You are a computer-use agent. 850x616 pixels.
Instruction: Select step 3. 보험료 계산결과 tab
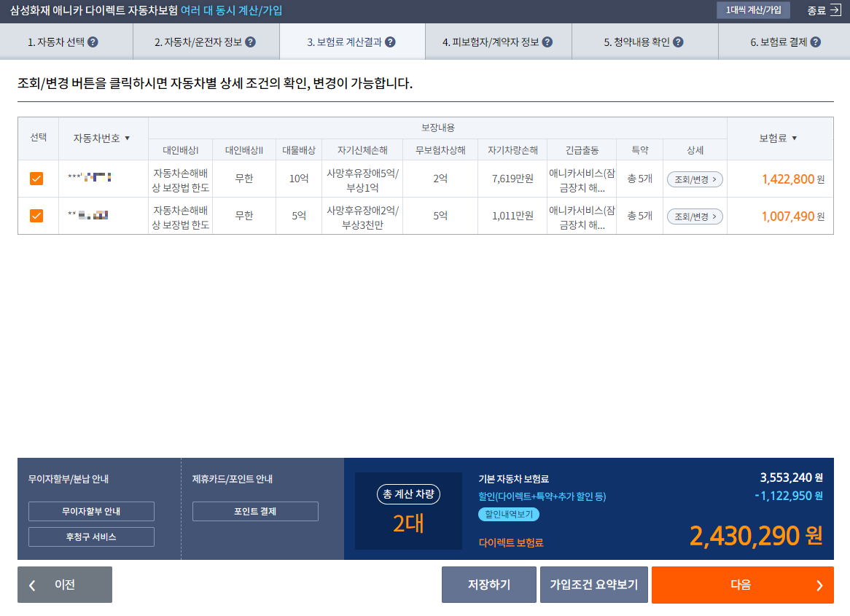point(352,42)
